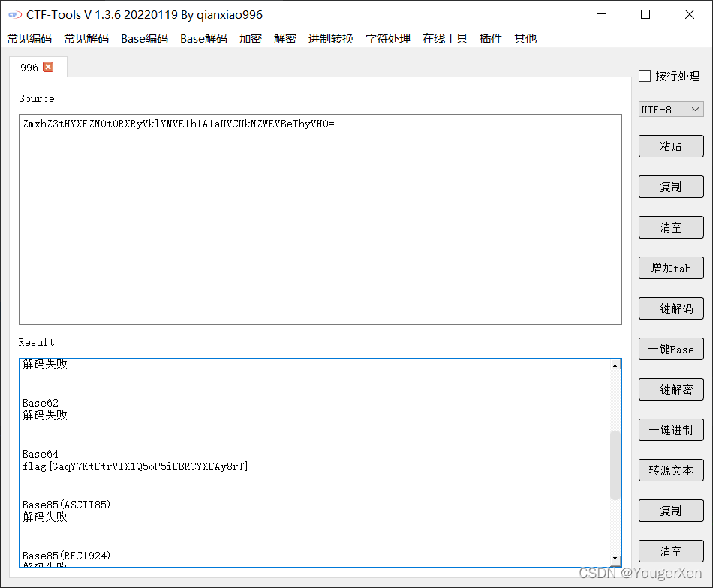Click the CTF-Tools app icon in title bar
713x588 pixels.
pos(15,15)
